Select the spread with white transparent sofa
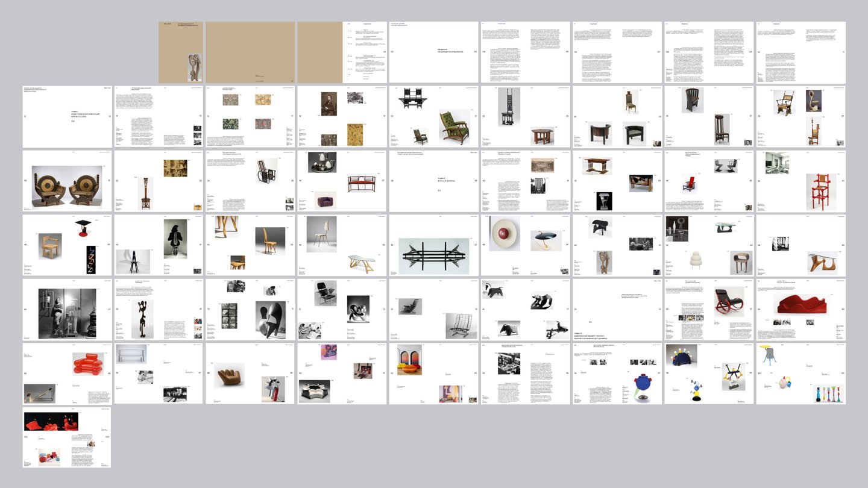This screenshot has width=868, height=488. (x=159, y=374)
